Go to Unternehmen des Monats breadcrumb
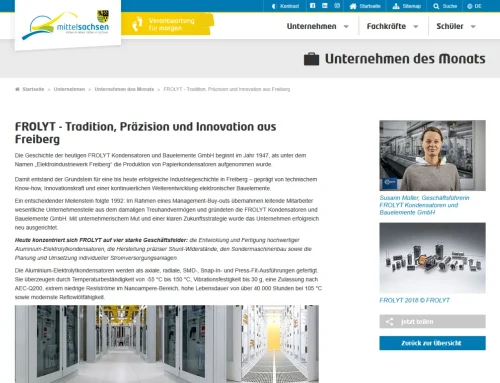The height and width of the screenshot is (383, 500). 124,89
